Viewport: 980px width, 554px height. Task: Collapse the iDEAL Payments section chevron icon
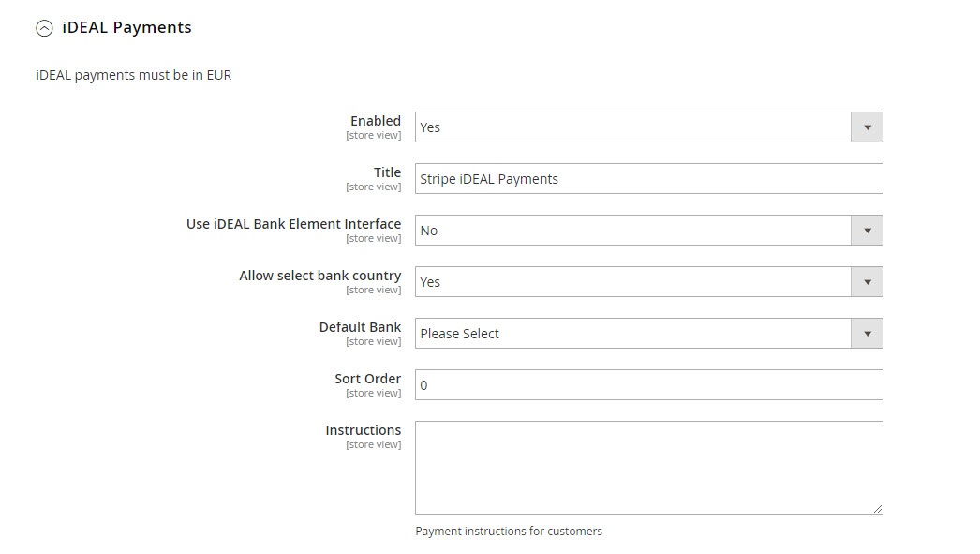click(42, 28)
